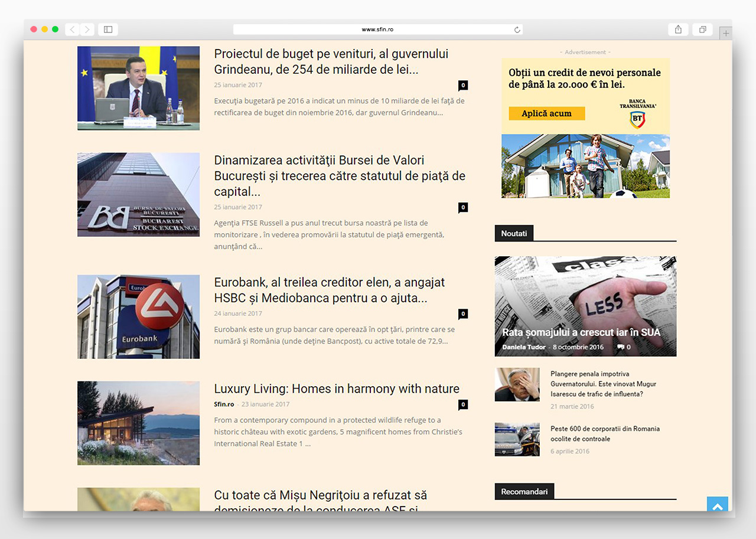Open Luxury Living: Homes in harmony headline
The image size is (756, 539).
337,388
